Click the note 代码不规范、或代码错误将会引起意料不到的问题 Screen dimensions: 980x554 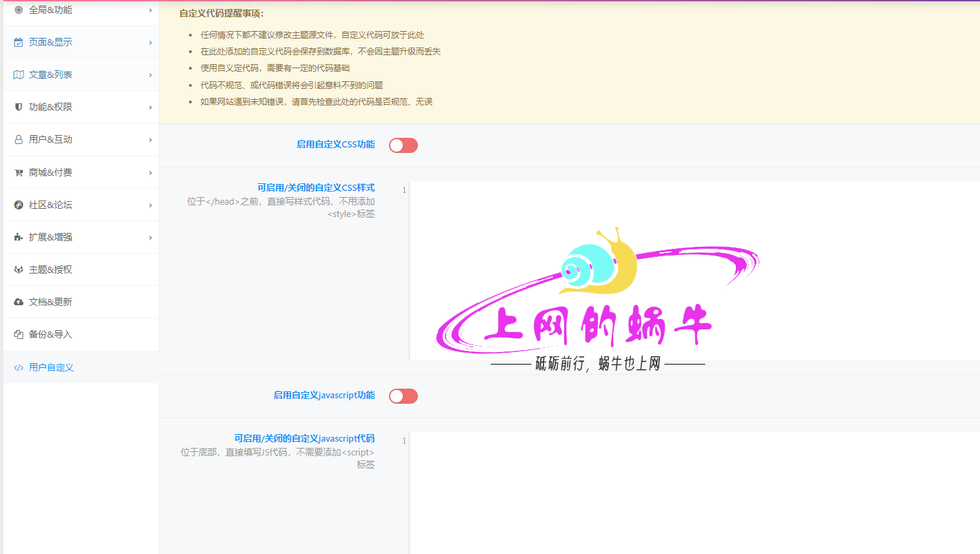pyautogui.click(x=292, y=85)
